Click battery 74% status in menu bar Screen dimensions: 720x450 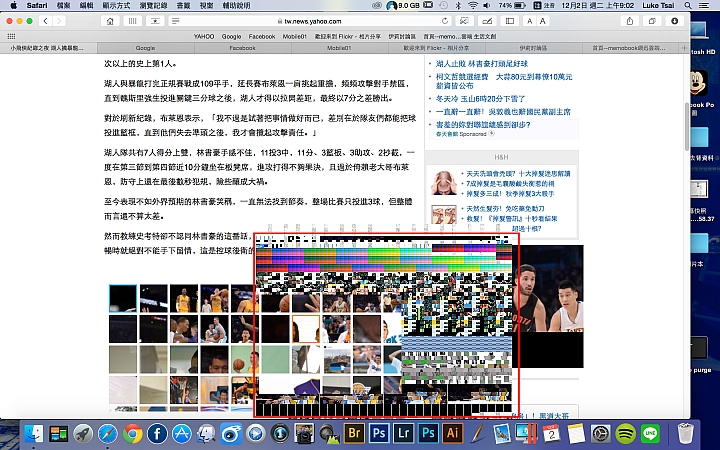pos(512,6)
